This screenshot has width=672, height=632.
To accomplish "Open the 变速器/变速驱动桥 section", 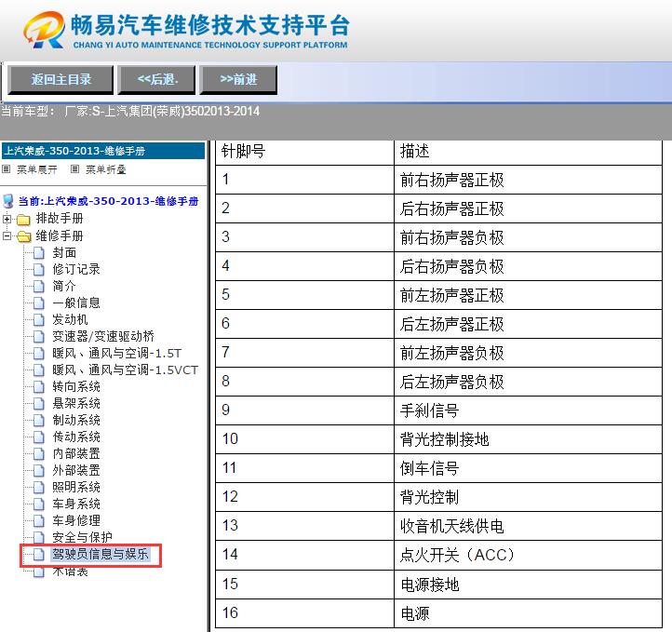I will pyautogui.click(x=103, y=336).
